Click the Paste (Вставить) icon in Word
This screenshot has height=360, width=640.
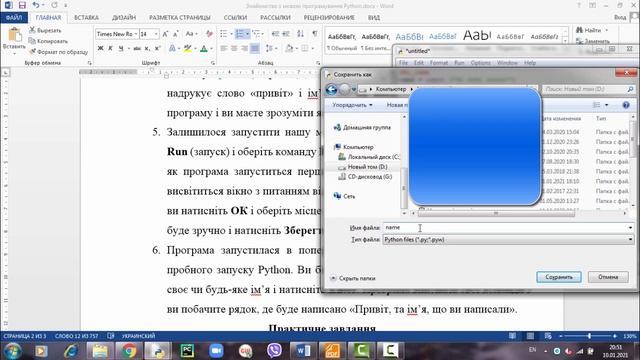[x=14, y=36]
